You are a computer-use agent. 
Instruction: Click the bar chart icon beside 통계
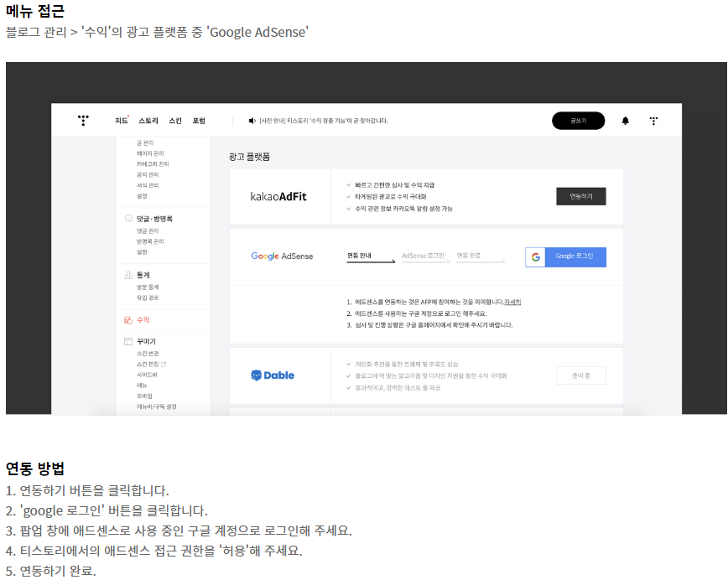click(128, 275)
